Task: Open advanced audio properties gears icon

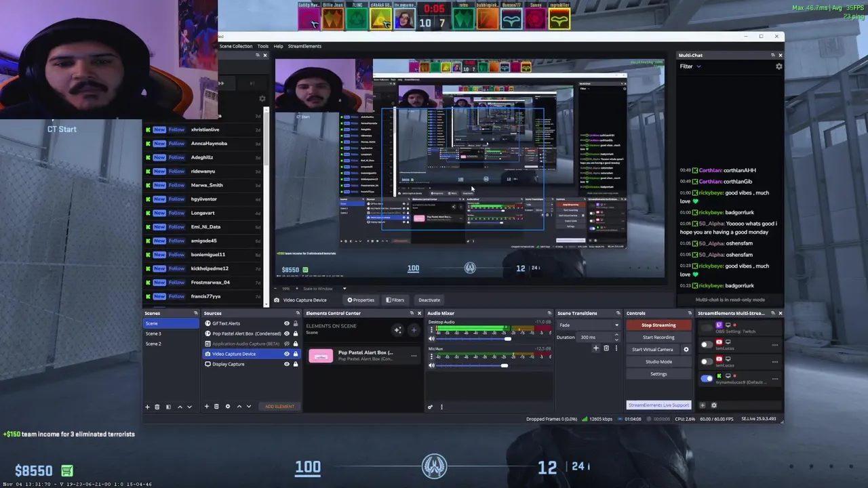Action: [x=430, y=407]
